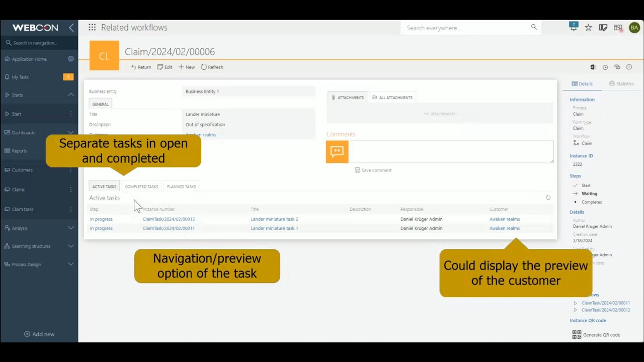Open Reports in the sidebar
644x362 pixels.
coord(19,151)
